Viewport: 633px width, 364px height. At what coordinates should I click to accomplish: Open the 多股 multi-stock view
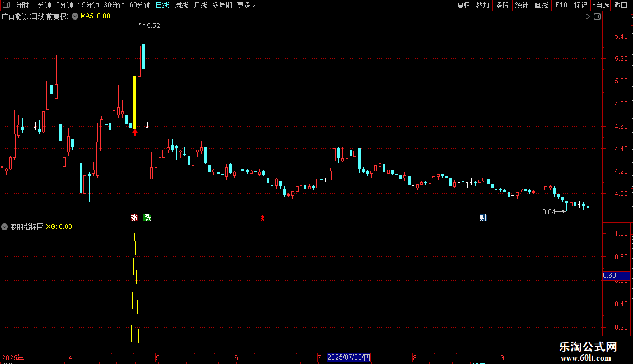point(502,5)
